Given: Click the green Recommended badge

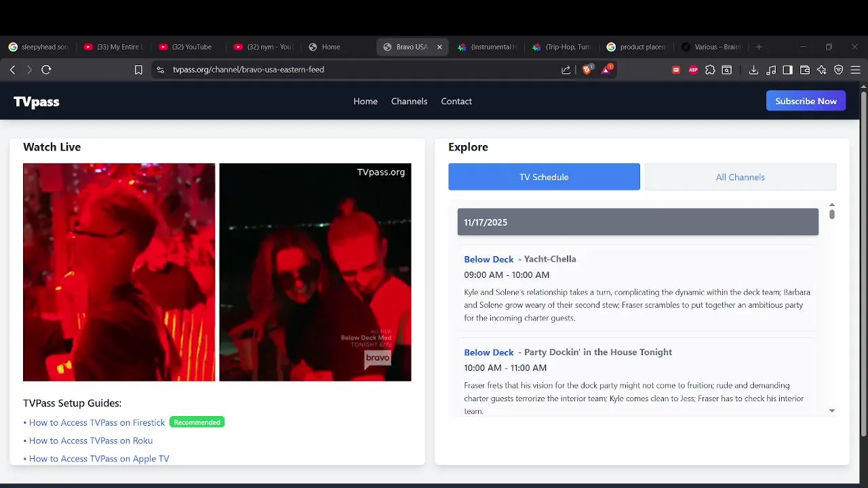Looking at the screenshot, I should (197, 422).
